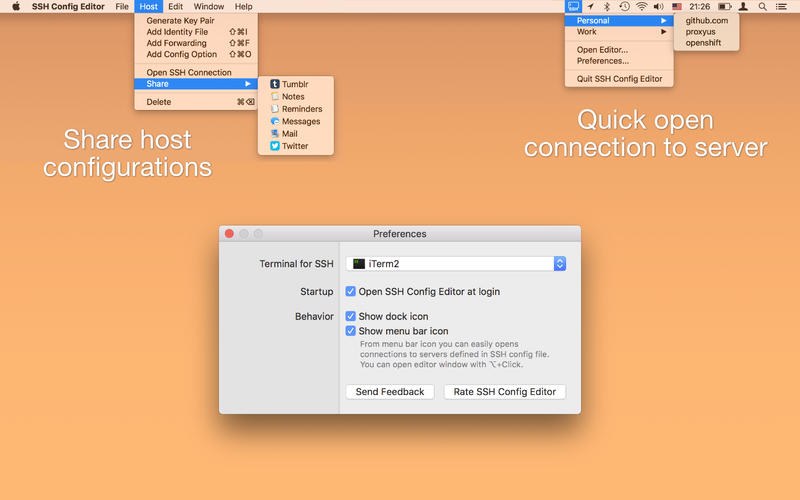Choose Open Editor... from status menu

click(x=619, y=49)
